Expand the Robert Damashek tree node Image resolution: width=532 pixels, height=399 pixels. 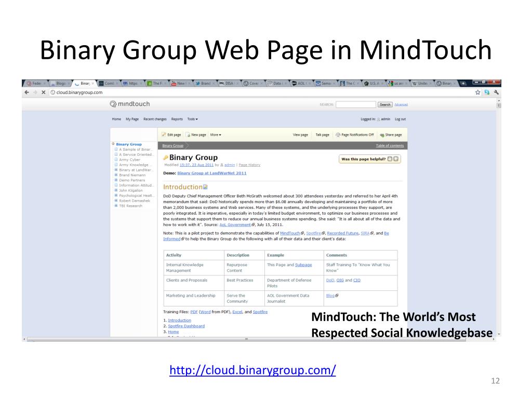pyautogui.click(x=116, y=201)
